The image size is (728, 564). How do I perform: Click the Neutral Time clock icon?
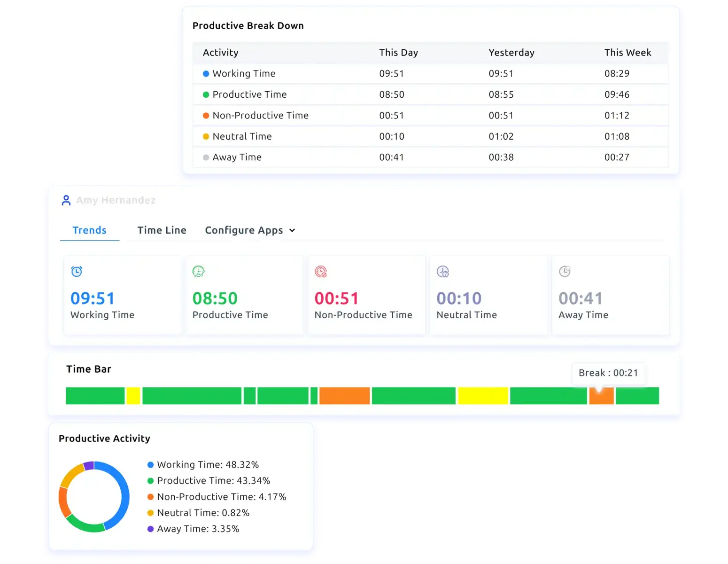coord(442,272)
